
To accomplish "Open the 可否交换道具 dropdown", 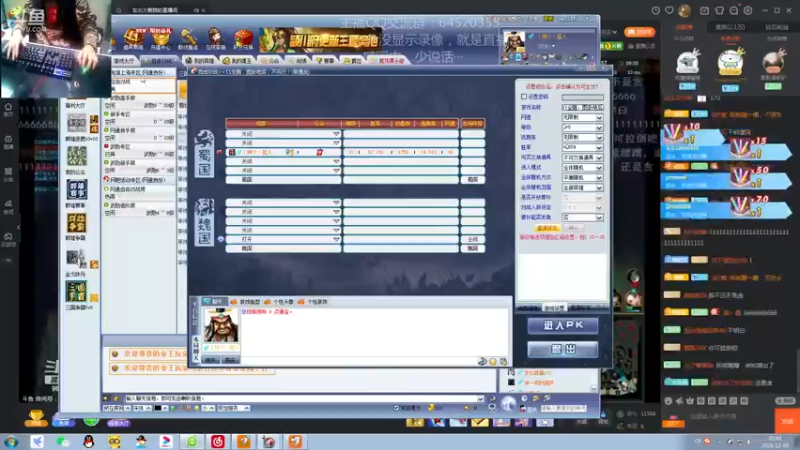I will tap(583, 157).
